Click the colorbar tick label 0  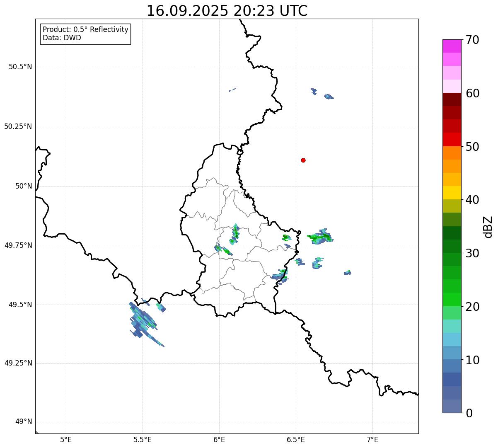[469, 413]
